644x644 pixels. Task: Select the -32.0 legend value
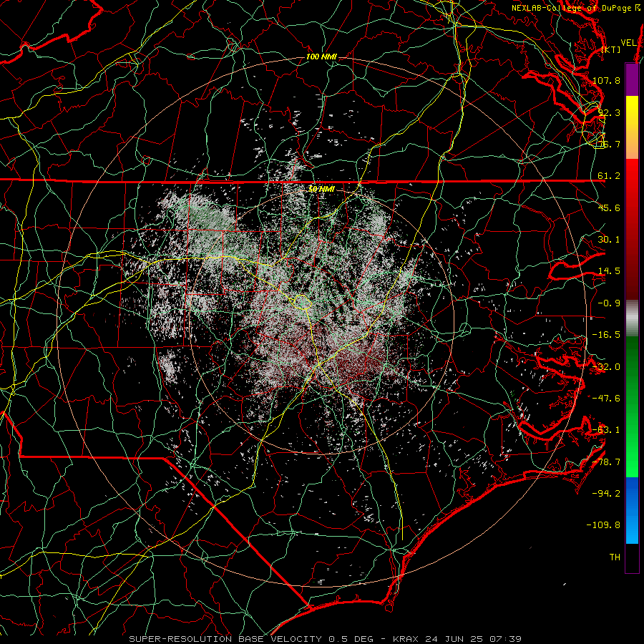click(606, 367)
